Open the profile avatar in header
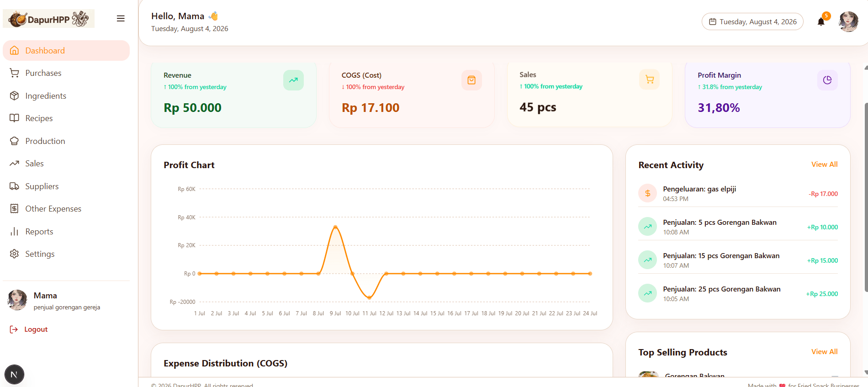 coord(848,21)
